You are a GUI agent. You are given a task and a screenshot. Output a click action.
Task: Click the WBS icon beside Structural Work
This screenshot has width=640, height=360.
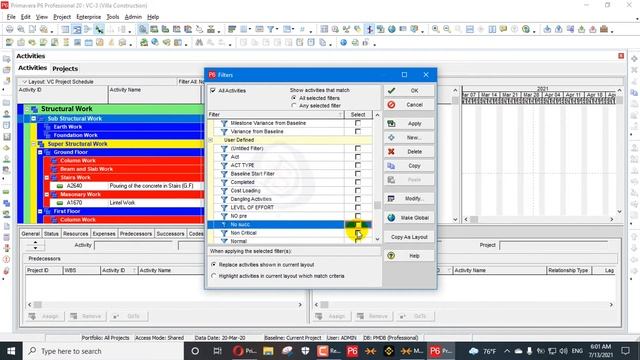click(x=35, y=109)
